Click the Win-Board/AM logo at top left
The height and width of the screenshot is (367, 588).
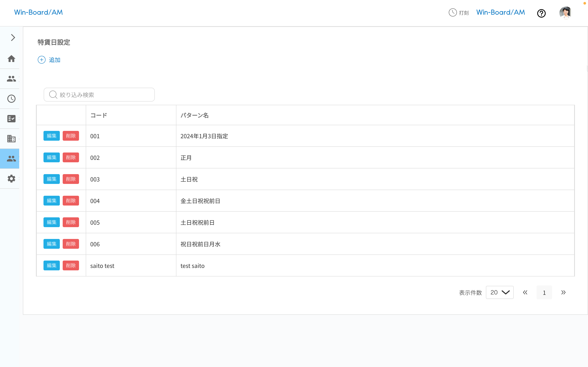[38, 12]
